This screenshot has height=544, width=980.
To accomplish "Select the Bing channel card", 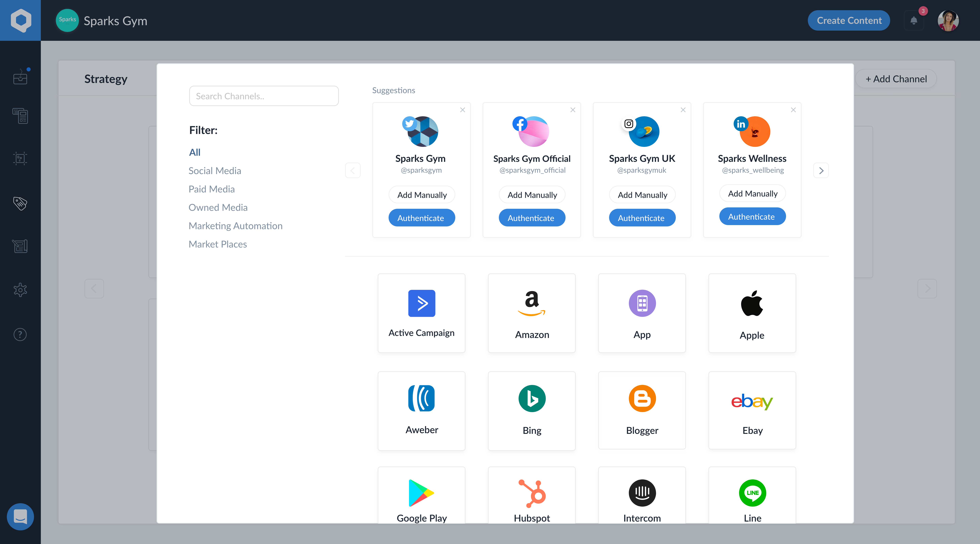I will point(532,411).
